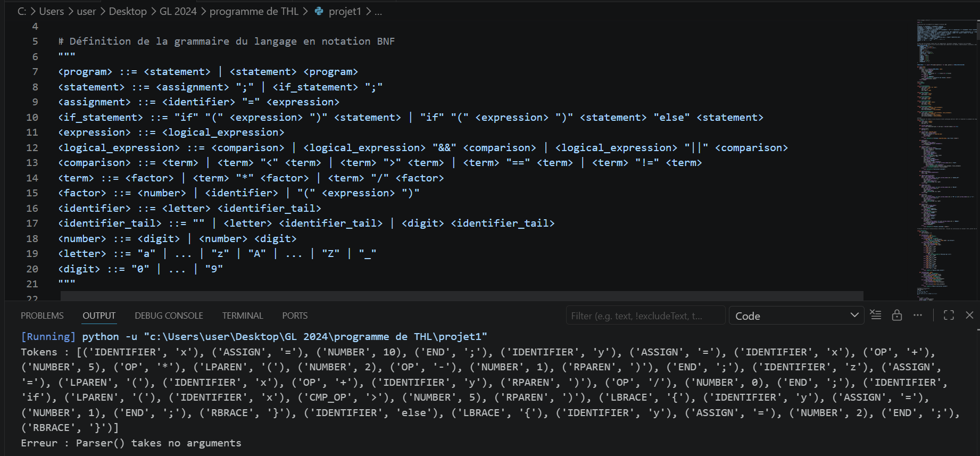Click the code minimap overview
Viewport: 980px width, 456px height.
pyautogui.click(x=947, y=160)
